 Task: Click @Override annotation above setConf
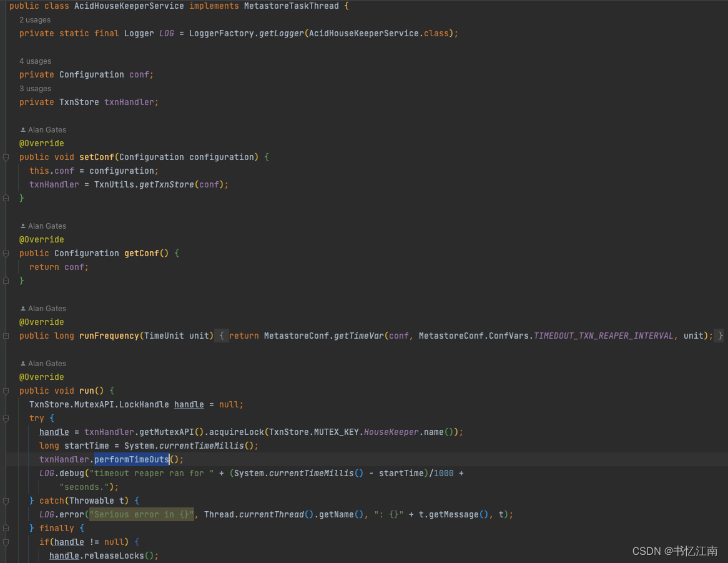[42, 144]
